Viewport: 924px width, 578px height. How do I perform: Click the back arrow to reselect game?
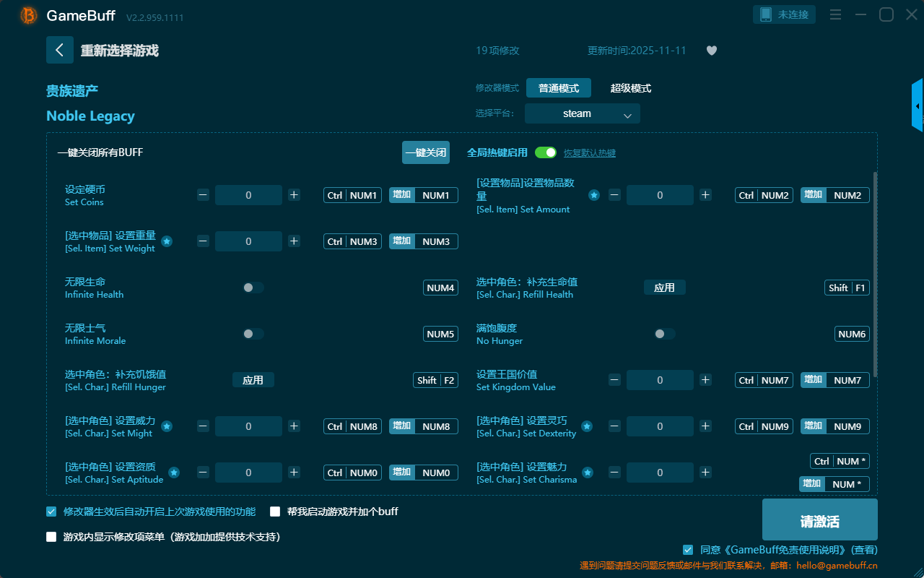coord(60,50)
